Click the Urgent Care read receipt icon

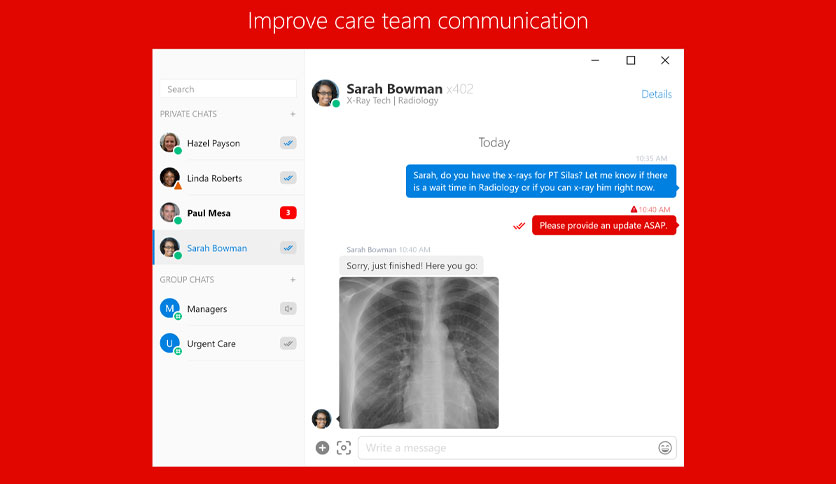click(x=288, y=343)
